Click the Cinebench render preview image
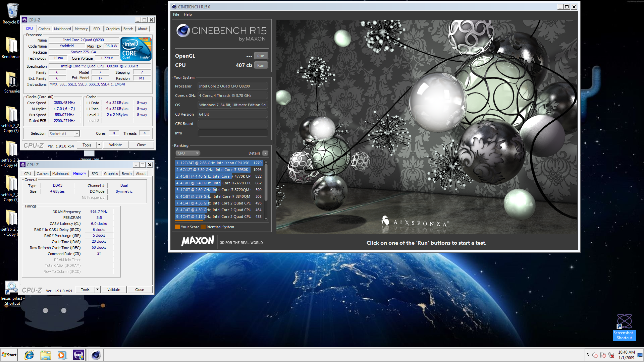The image size is (644, 362). click(427, 127)
